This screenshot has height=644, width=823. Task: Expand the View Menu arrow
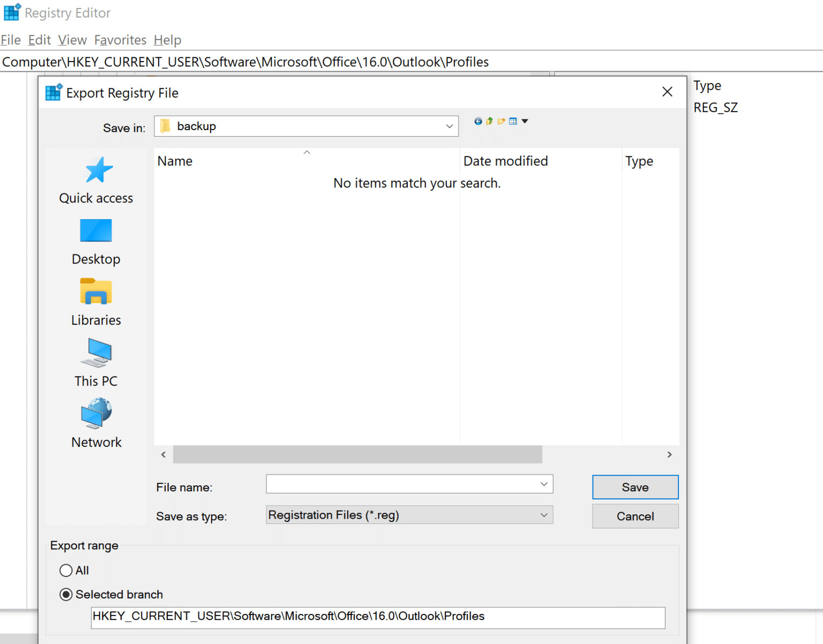pyautogui.click(x=525, y=121)
